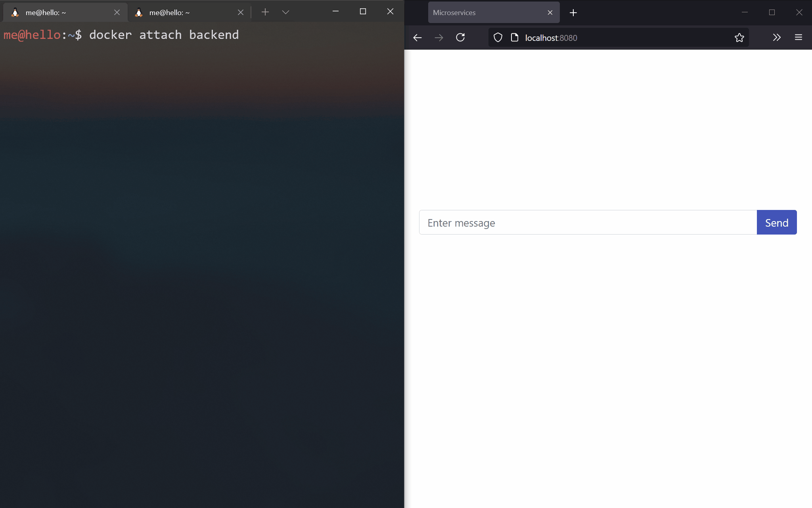Focus the Enter message input field

tap(587, 223)
